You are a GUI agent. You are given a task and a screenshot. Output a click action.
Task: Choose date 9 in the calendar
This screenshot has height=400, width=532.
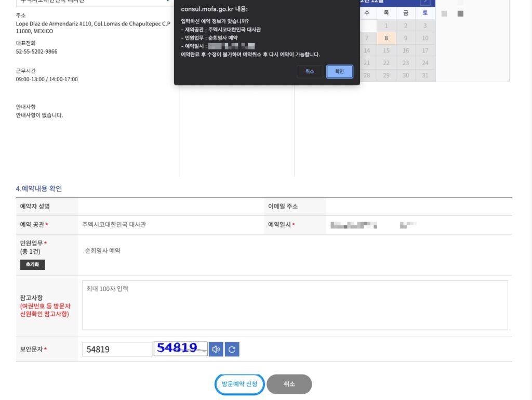click(405, 38)
